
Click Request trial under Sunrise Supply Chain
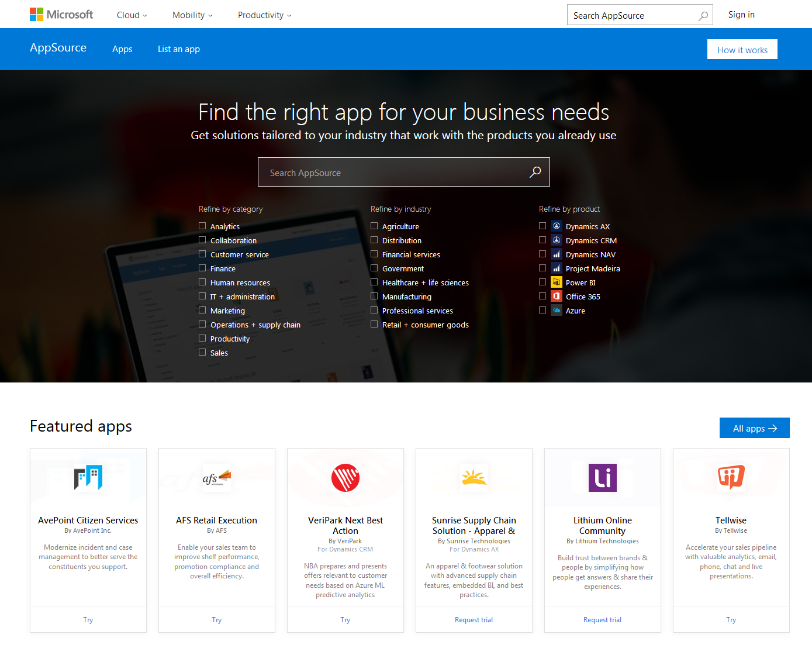[x=474, y=620]
